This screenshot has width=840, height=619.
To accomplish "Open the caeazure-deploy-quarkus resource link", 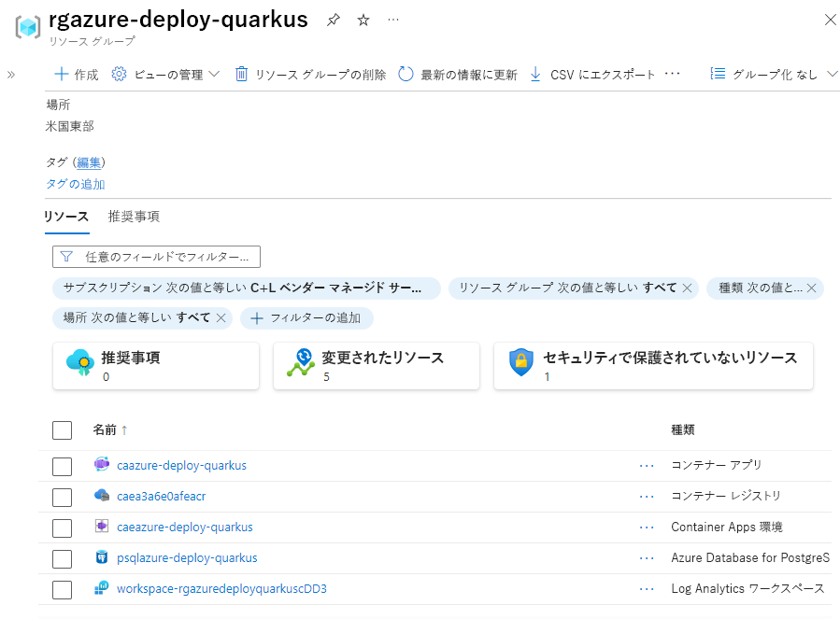I will [x=185, y=528].
